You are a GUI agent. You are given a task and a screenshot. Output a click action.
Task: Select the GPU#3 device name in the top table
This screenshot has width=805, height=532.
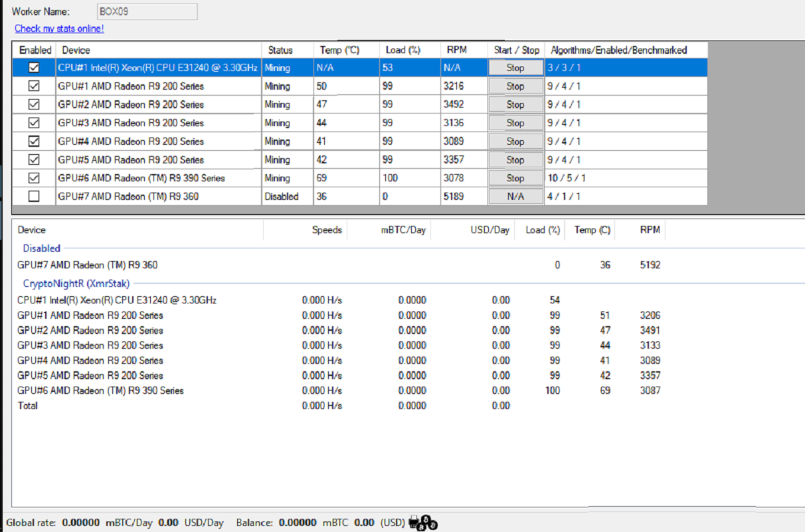click(131, 123)
